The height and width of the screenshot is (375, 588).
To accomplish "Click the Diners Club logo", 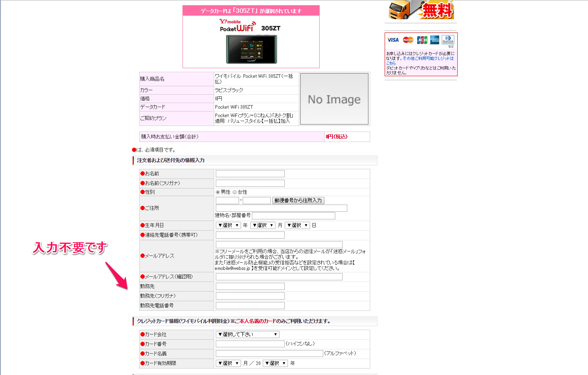I will coord(448,40).
